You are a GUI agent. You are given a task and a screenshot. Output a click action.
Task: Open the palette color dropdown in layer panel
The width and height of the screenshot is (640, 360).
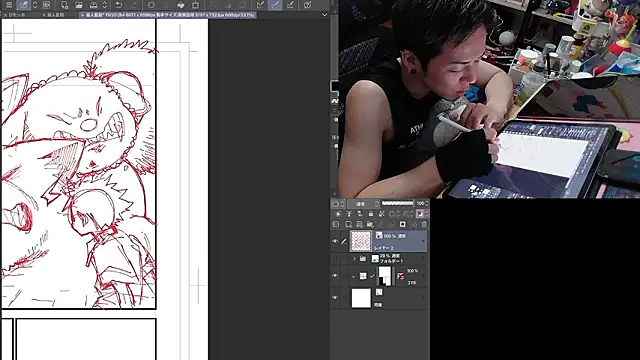338,203
